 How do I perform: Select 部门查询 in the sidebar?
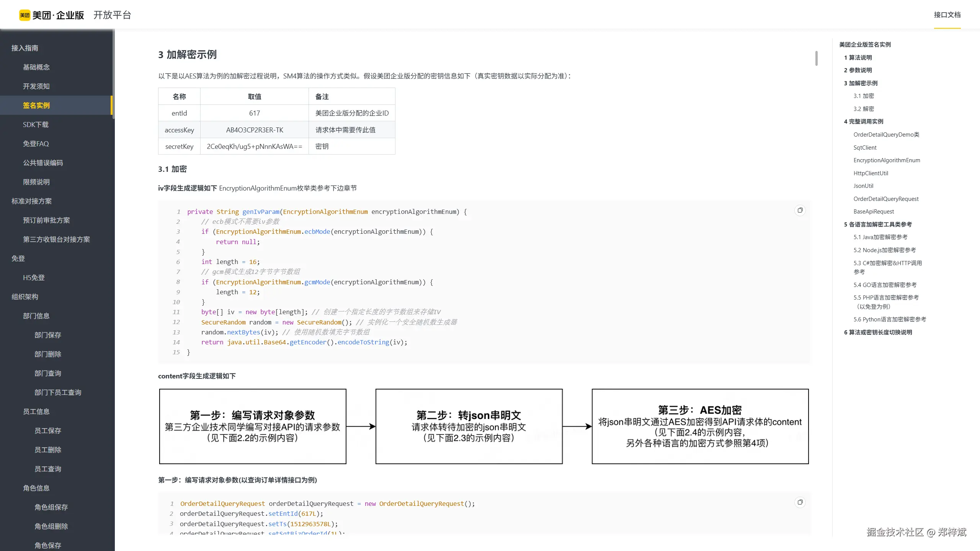coord(47,373)
